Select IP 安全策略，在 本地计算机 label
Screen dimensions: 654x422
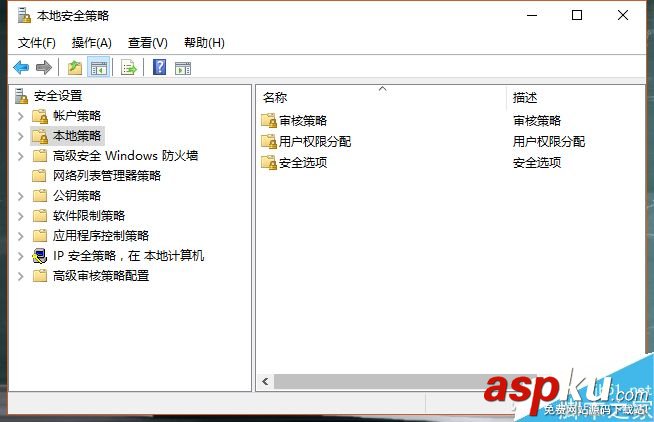[x=128, y=256]
